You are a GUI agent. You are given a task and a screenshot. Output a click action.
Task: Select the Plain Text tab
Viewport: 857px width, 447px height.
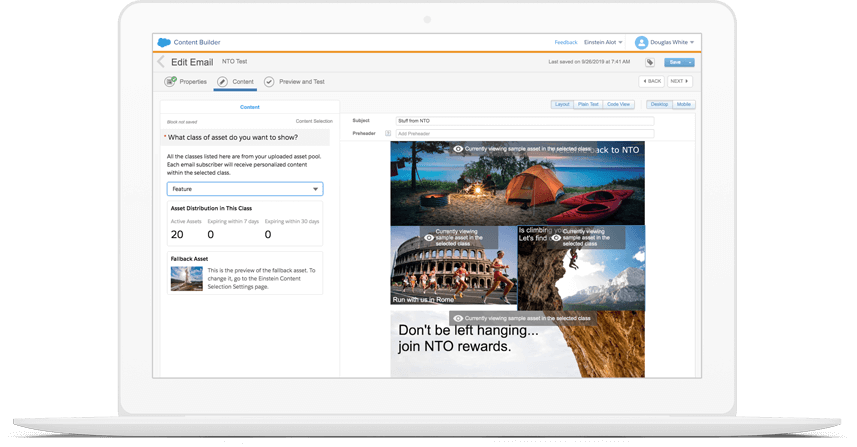[589, 104]
